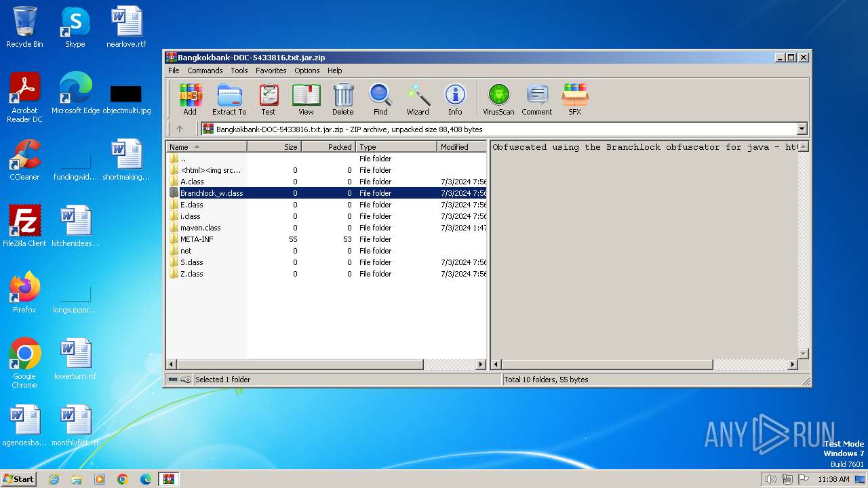This screenshot has width=868, height=488.
Task: Open the Help menu
Action: click(x=335, y=70)
